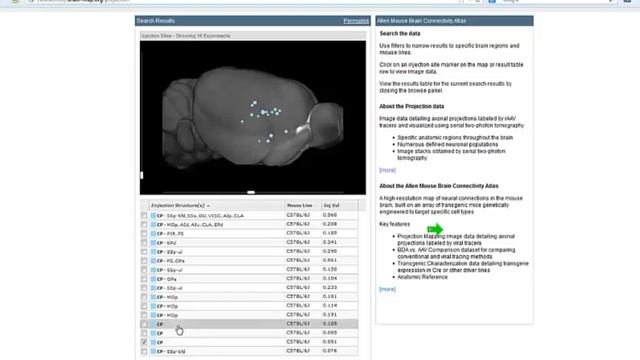This screenshot has height=360, width=640.
Task: Click the image icon in the highlighted CP row, volume 0.105
Action: (x=153, y=324)
